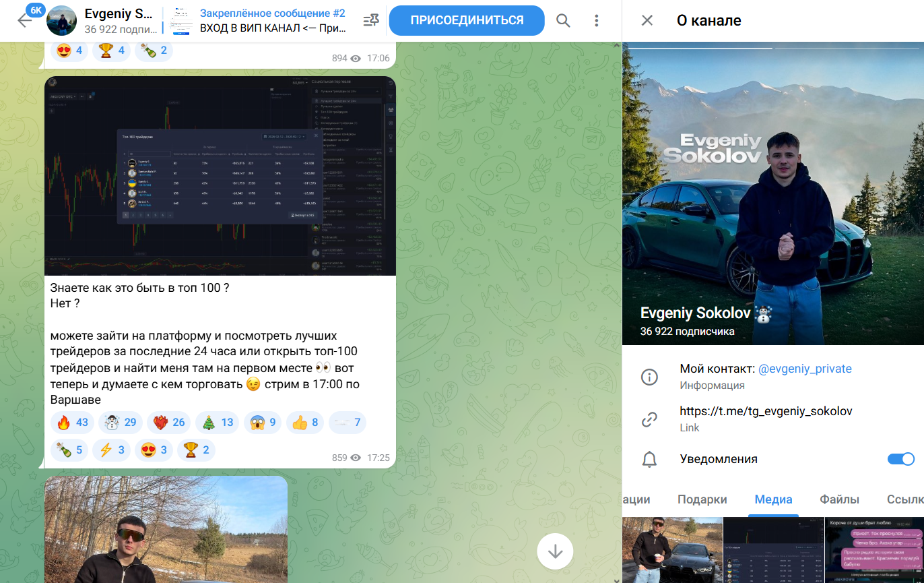Toggle the thumbs up reaction with 8
The image size is (924, 583).
(x=305, y=423)
